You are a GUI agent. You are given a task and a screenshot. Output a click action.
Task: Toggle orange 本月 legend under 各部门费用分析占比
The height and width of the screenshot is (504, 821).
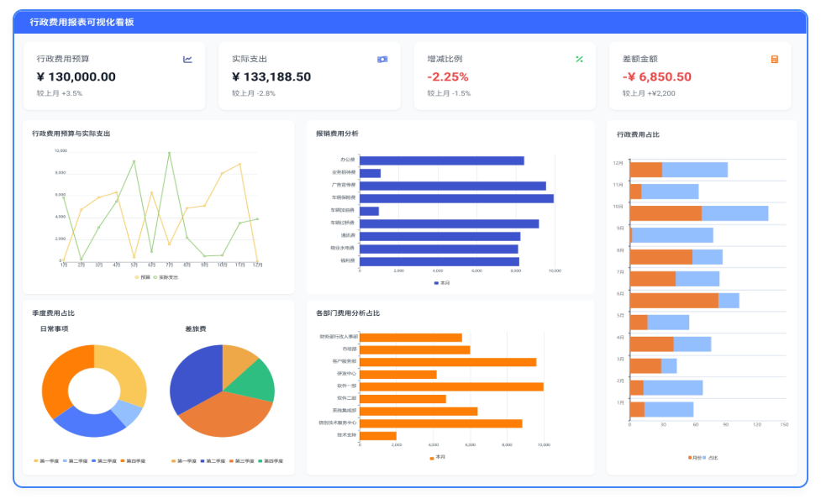coord(438,457)
